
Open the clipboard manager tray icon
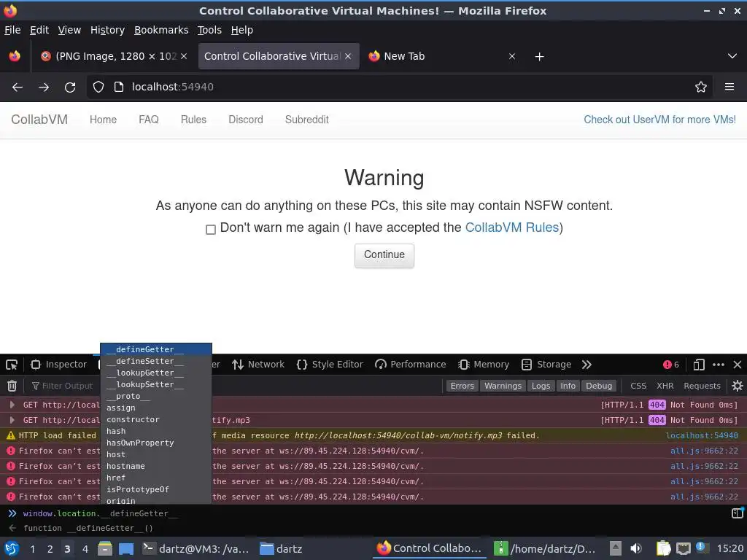pyautogui.click(x=663, y=548)
